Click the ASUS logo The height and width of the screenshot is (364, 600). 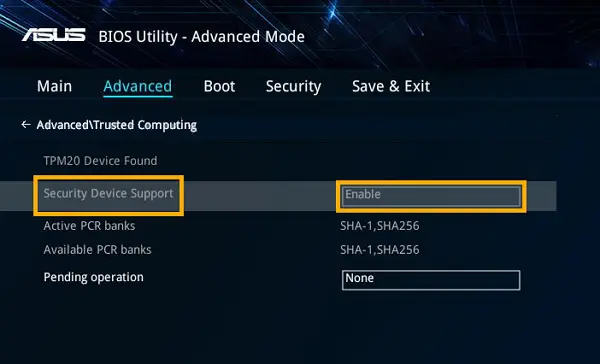54,35
